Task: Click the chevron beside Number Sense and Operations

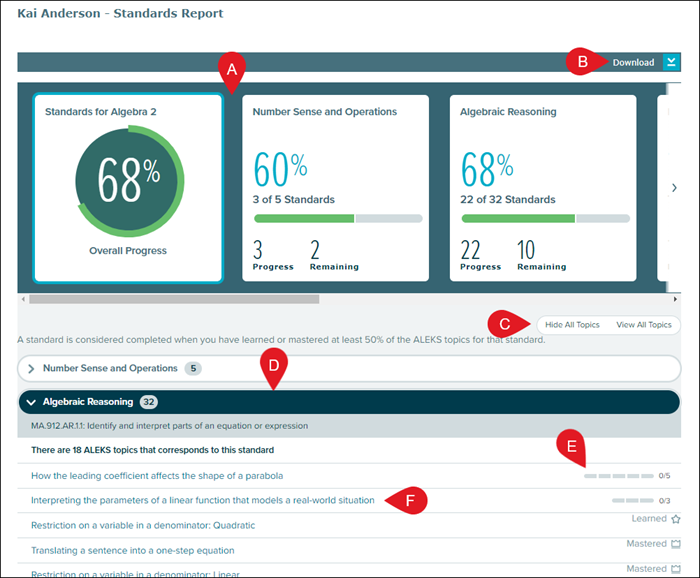Action: (x=31, y=369)
